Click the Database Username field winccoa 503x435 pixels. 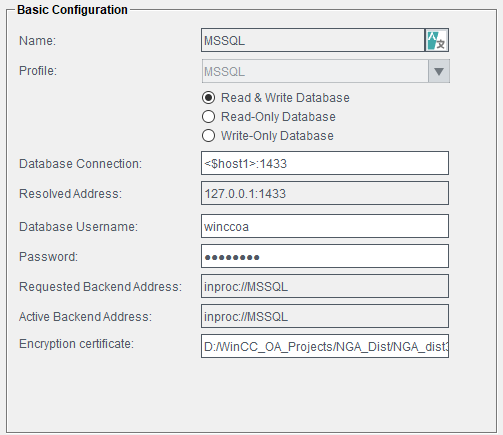(325, 226)
